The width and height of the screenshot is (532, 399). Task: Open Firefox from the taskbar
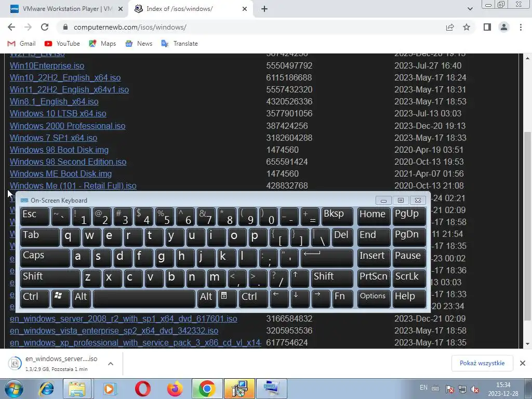175,389
